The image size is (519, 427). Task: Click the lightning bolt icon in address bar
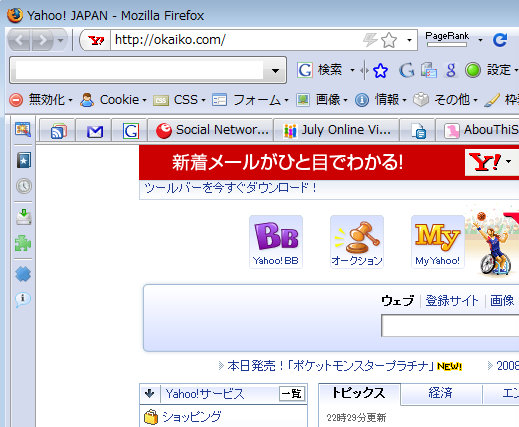pos(370,40)
